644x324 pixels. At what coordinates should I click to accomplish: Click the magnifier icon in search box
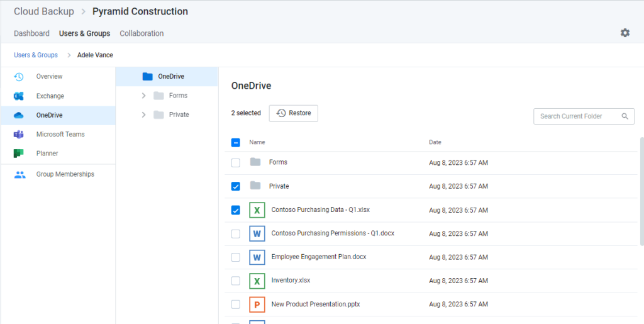[x=625, y=116]
